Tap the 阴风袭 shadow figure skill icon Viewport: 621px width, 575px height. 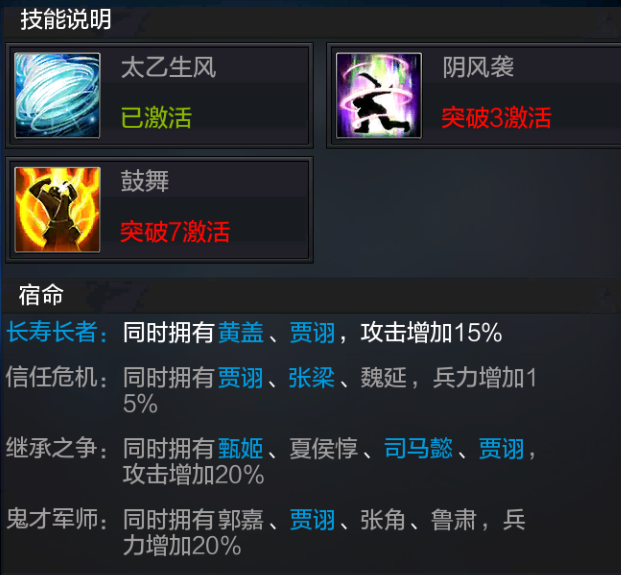click(379, 95)
